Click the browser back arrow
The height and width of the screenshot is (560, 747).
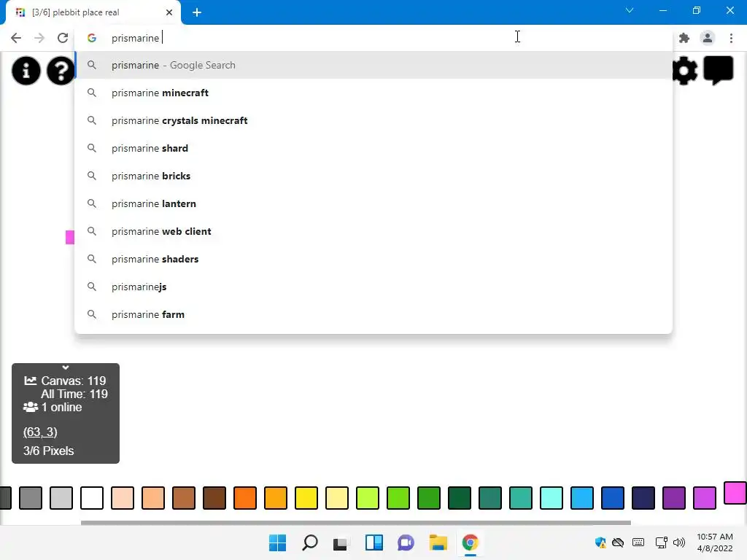16,38
